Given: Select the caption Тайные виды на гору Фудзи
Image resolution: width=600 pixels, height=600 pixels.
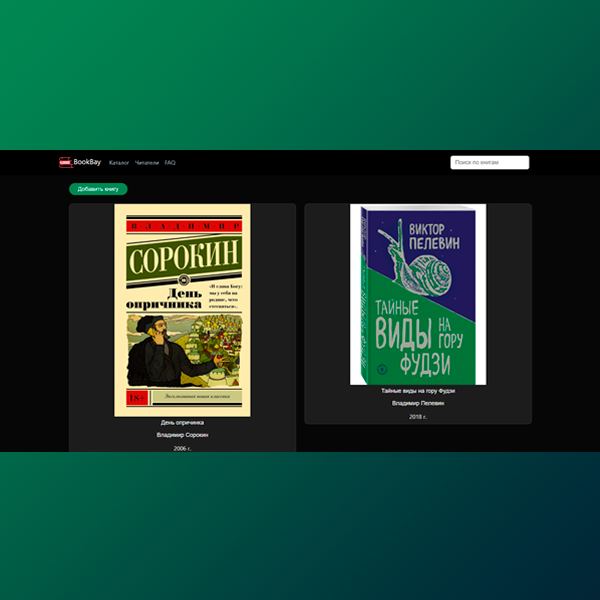Looking at the screenshot, I should click(418, 391).
